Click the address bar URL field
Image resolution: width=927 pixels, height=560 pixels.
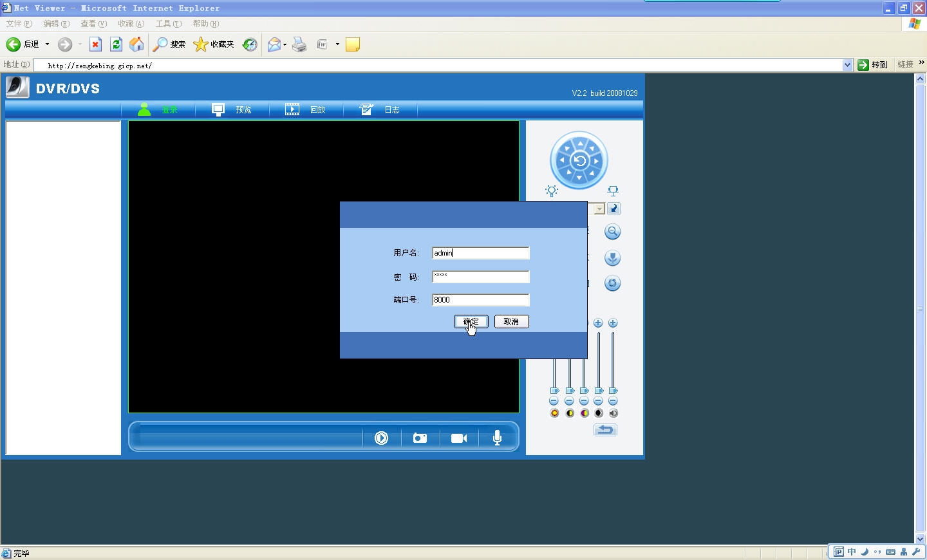[444, 65]
